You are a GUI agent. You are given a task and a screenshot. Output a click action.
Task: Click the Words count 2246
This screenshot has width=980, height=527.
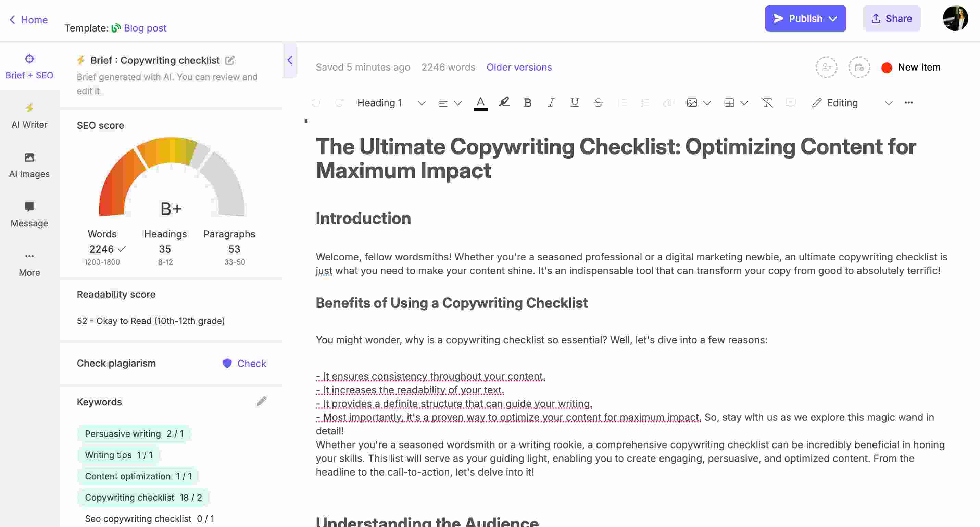102,249
